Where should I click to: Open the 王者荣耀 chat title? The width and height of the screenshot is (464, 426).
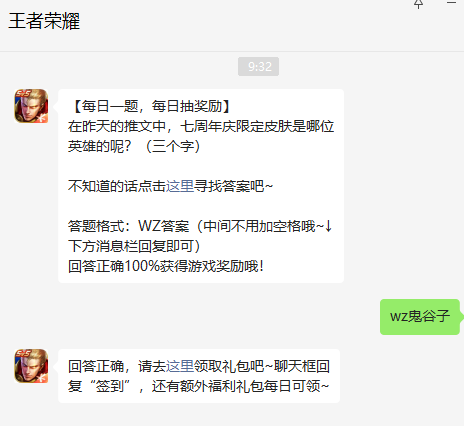point(44,21)
